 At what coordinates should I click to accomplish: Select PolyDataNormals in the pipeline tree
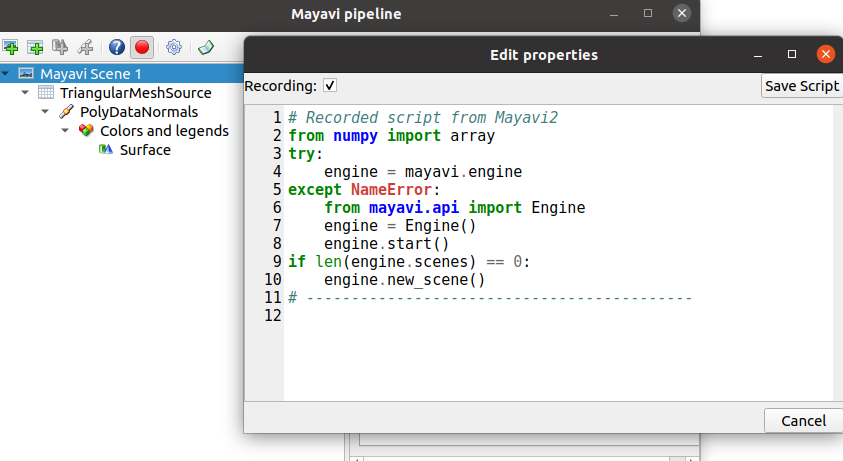click(x=139, y=112)
